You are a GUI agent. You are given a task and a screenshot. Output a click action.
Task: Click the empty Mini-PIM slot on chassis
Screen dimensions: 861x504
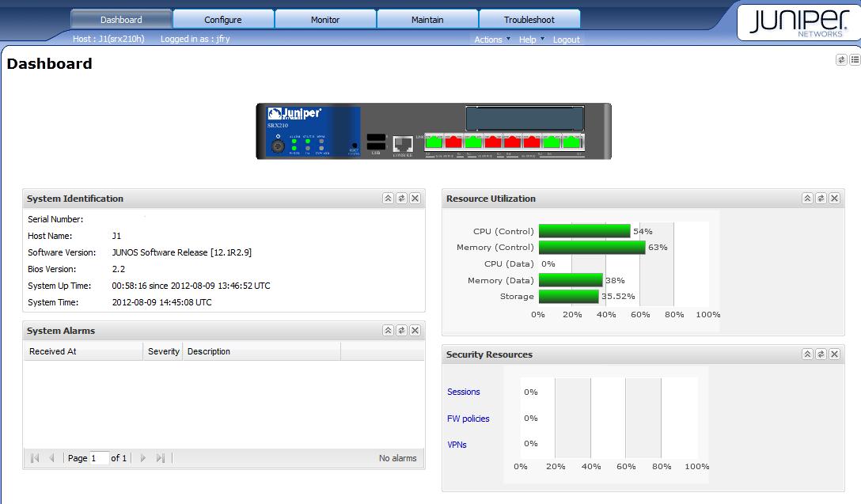[525, 118]
